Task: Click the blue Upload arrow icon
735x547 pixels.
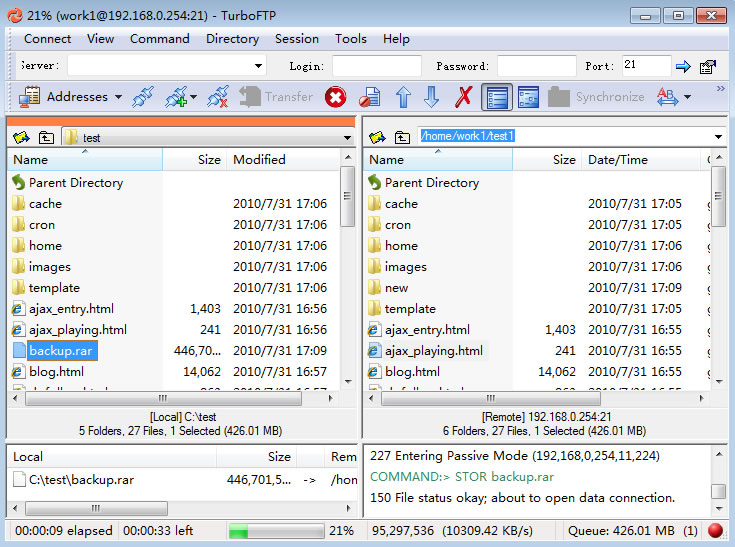Action: click(403, 97)
